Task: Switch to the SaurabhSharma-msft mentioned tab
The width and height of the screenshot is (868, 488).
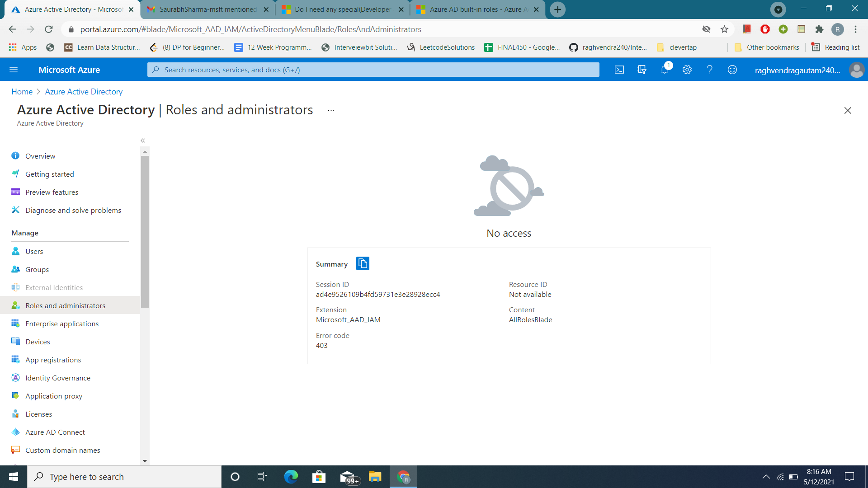Action: pyautogui.click(x=208, y=9)
